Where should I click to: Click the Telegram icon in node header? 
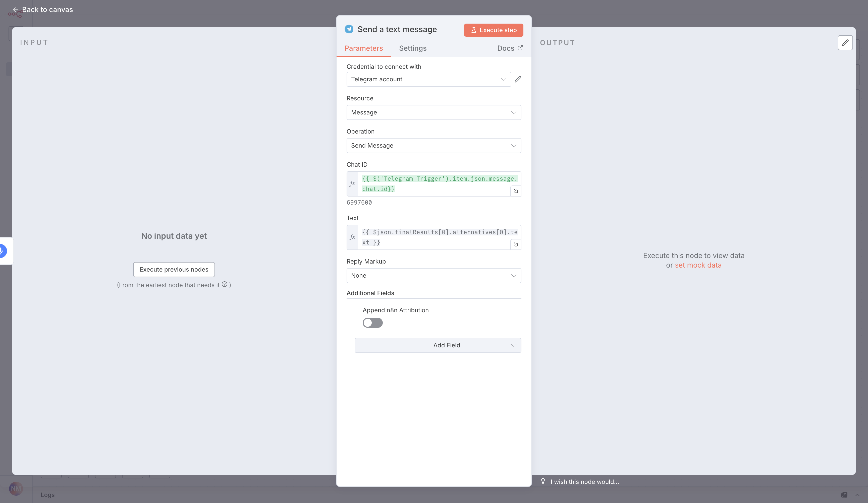pos(349,29)
